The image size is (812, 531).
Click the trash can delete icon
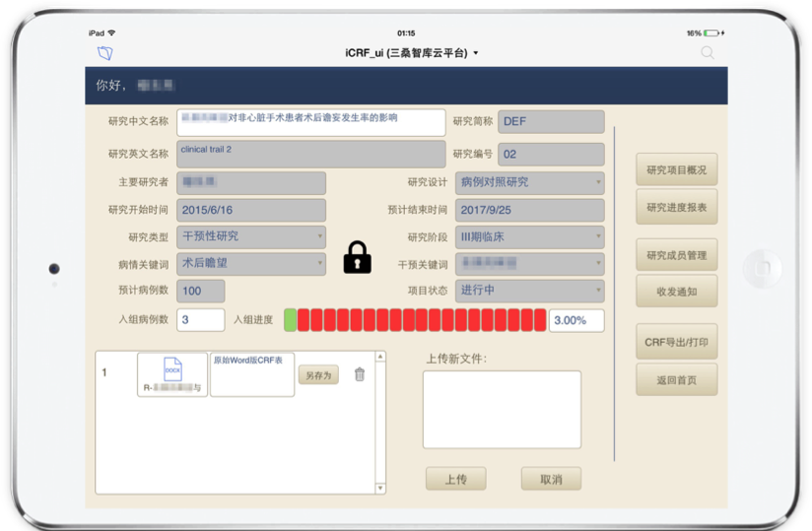coord(360,374)
